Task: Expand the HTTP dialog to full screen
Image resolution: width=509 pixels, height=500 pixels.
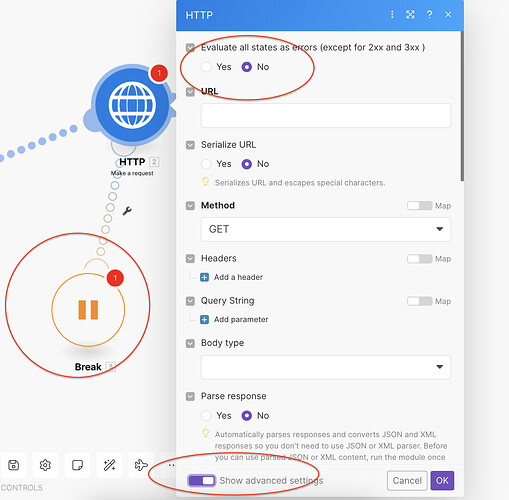Action: [x=410, y=15]
